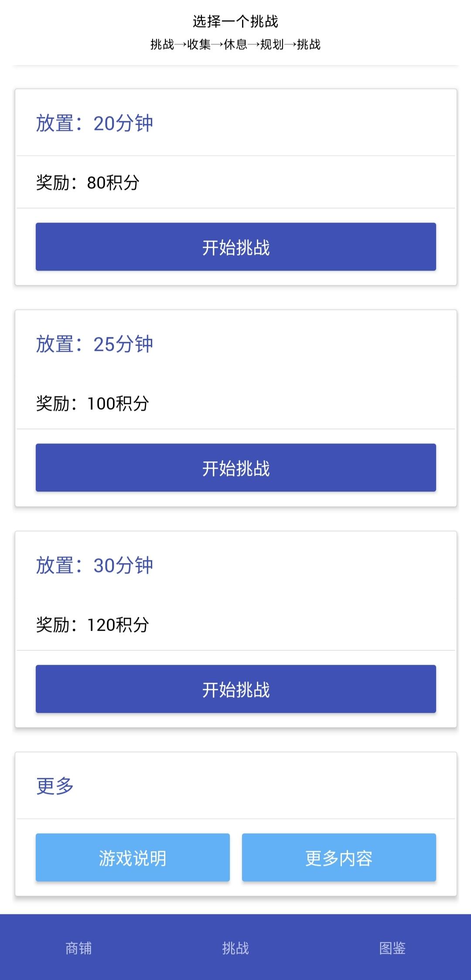471x980 pixels.
Task: Click the 选择一个挑战 page title
Action: (235, 21)
